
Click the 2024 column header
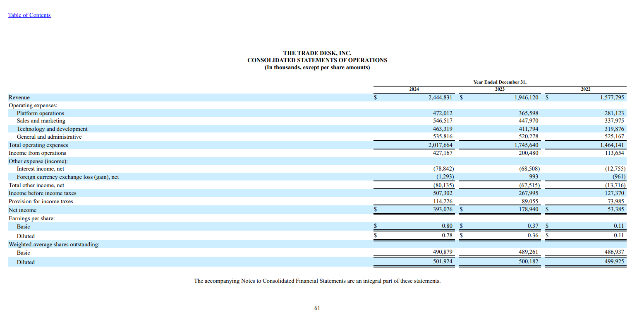[x=414, y=89]
